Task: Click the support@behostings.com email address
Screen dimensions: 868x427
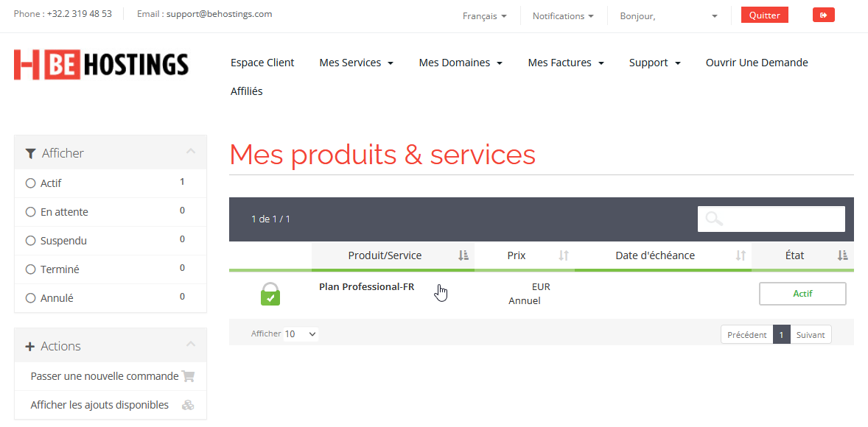Action: 220,15
